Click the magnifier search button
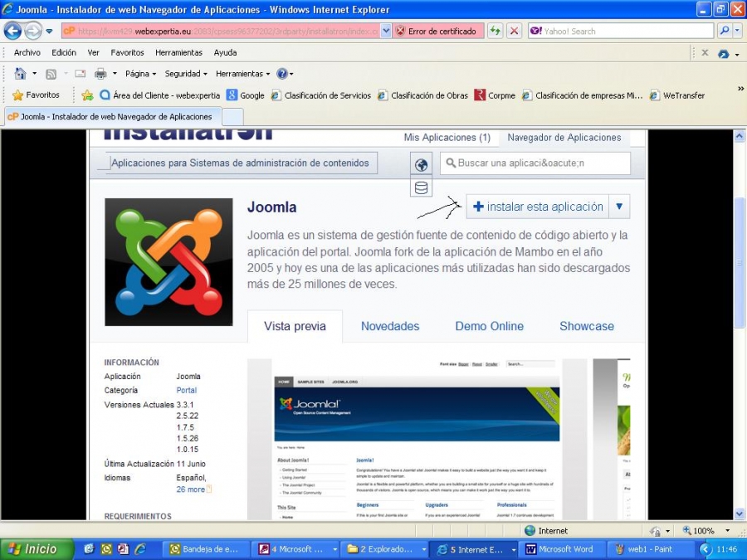This screenshot has height=560, width=747. pos(724,32)
